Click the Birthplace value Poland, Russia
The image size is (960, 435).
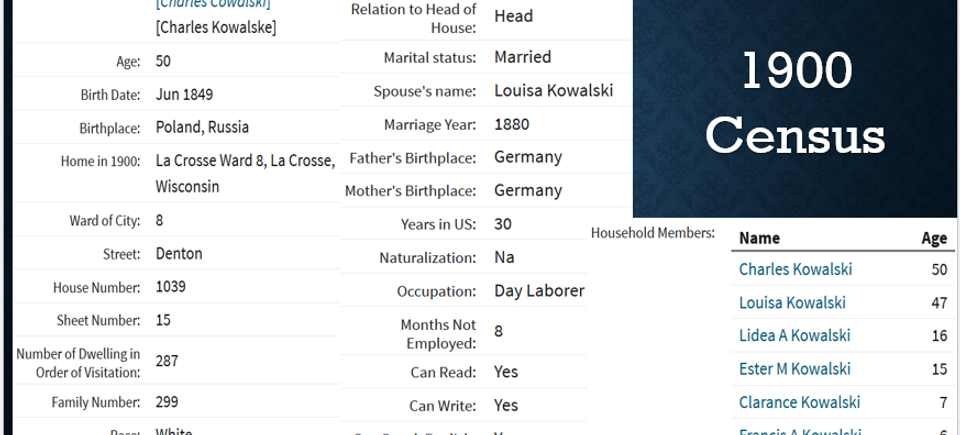coord(202,127)
